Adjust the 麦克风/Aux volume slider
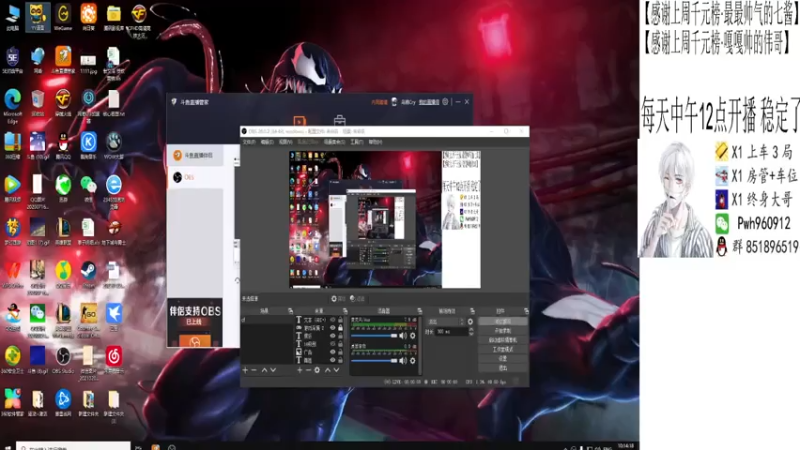This screenshot has height=450, width=800. coord(374,336)
